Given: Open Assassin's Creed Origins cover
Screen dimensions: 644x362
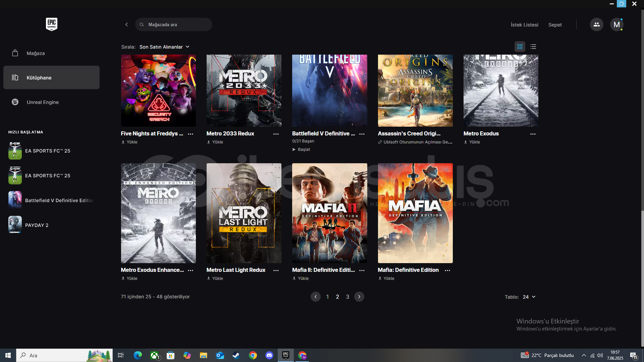Looking at the screenshot, I should 415,90.
